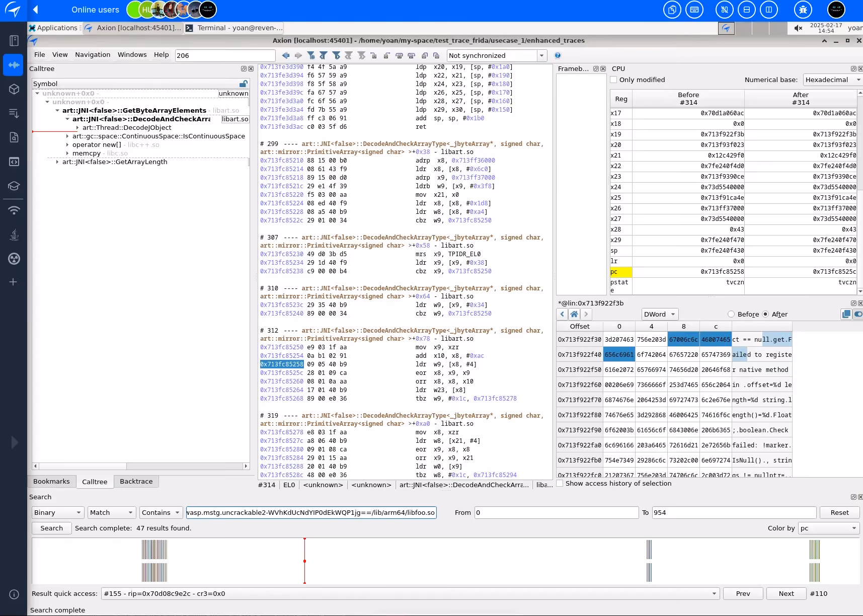
Task: Open the Binary search type dropdown
Action: (x=57, y=512)
